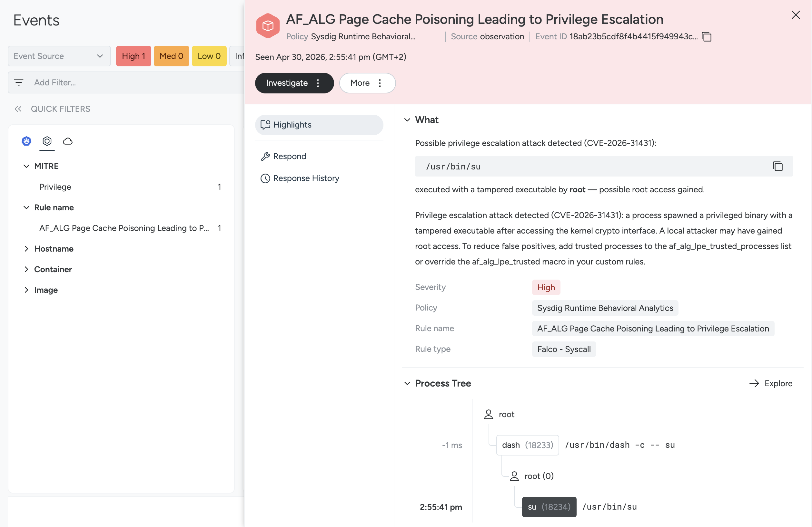
Task: Copy the /usr/bin/su command text
Action: [x=777, y=166]
